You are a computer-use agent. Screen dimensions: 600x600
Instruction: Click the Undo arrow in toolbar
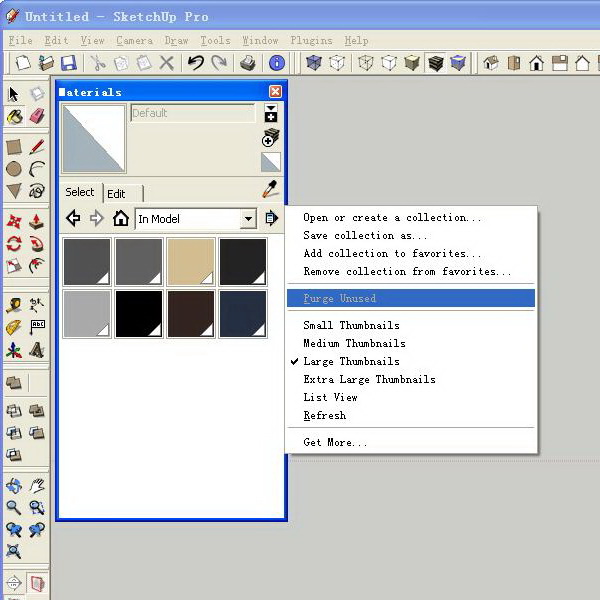point(196,63)
